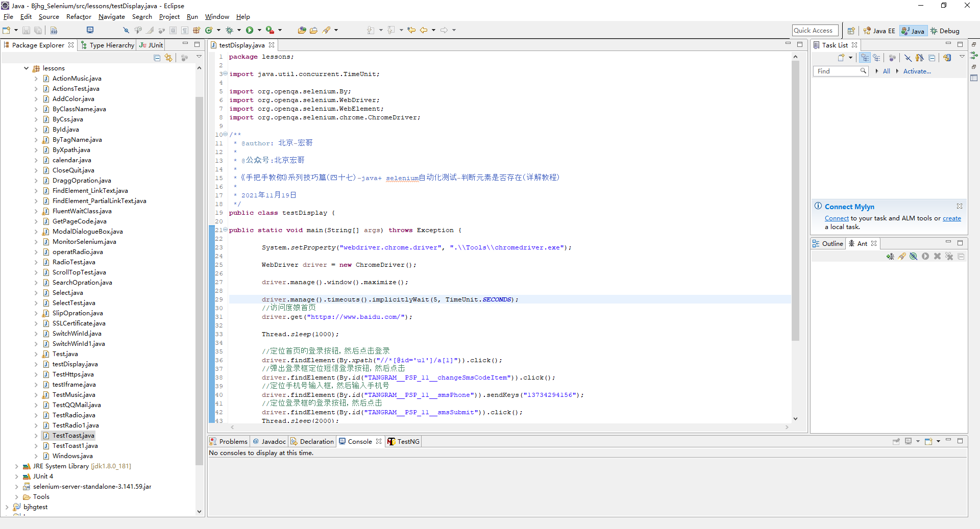This screenshot has height=529, width=980.
Task: Click the Debug bug icon in toolbar
Action: 229,31
